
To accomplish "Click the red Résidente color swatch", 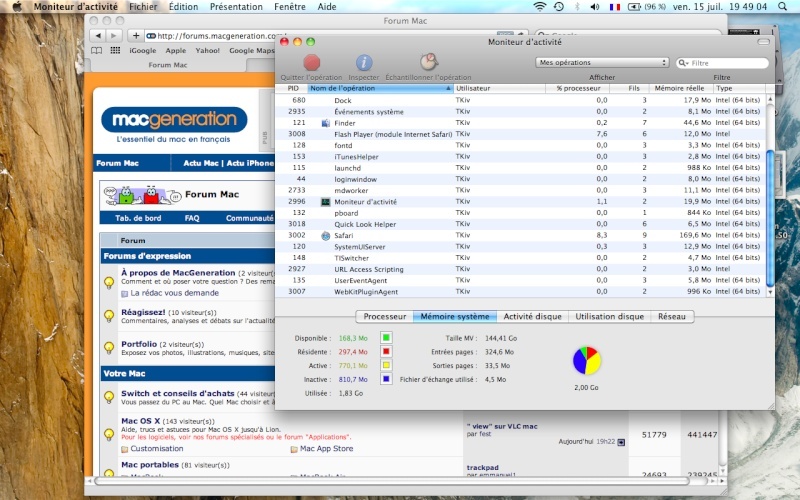I will click(386, 352).
